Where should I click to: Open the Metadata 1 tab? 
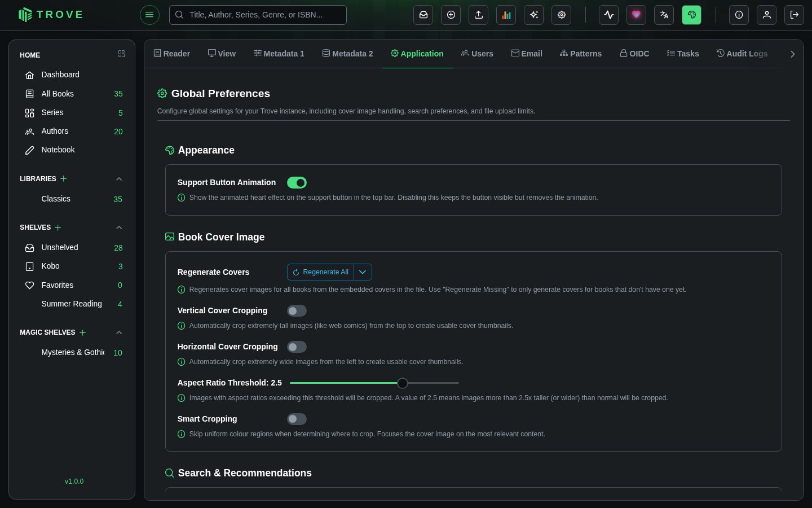[x=279, y=54]
